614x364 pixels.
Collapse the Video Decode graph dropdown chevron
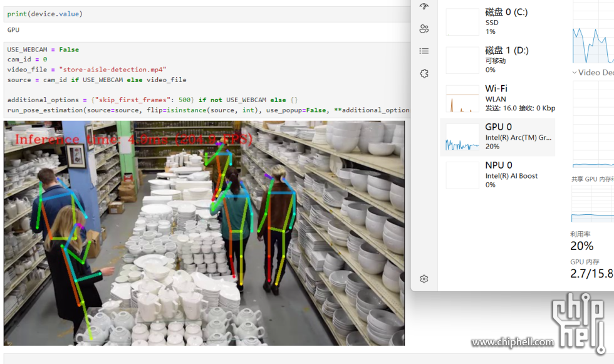575,73
